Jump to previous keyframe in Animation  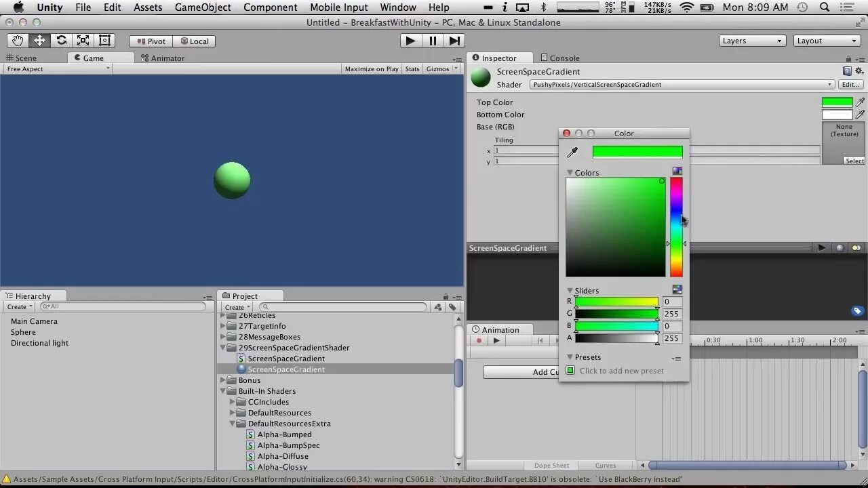click(540, 341)
